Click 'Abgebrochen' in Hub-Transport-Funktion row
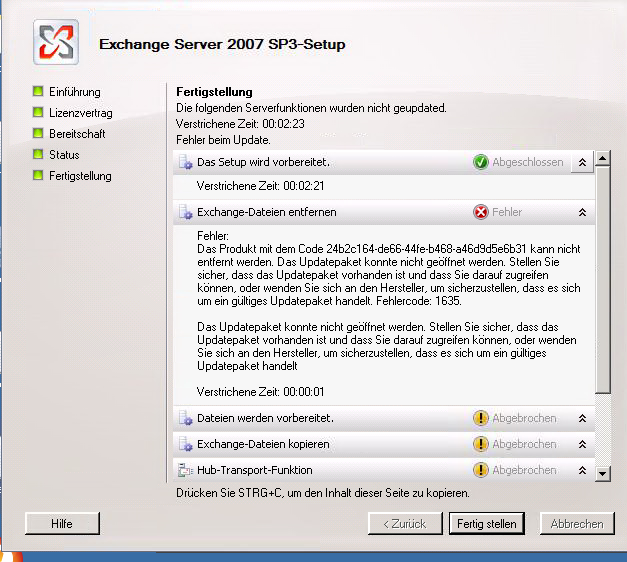The width and height of the screenshot is (627, 562). coord(524,470)
